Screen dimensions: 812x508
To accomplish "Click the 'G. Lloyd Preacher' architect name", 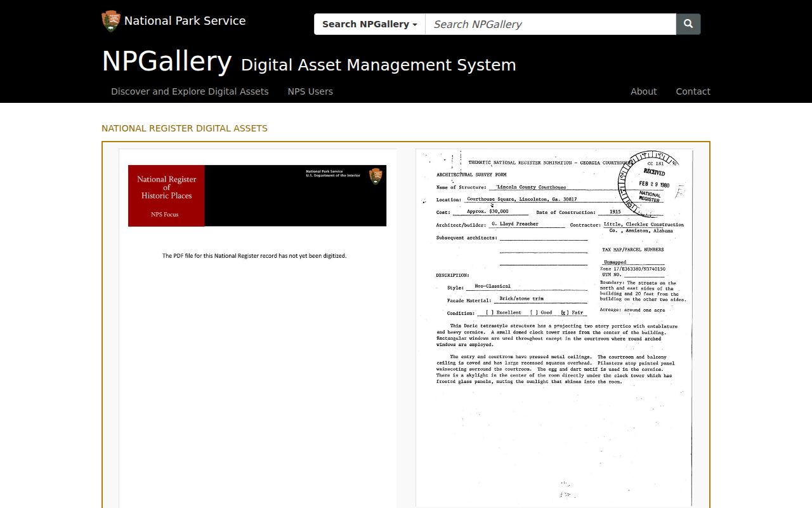I will (x=515, y=224).
